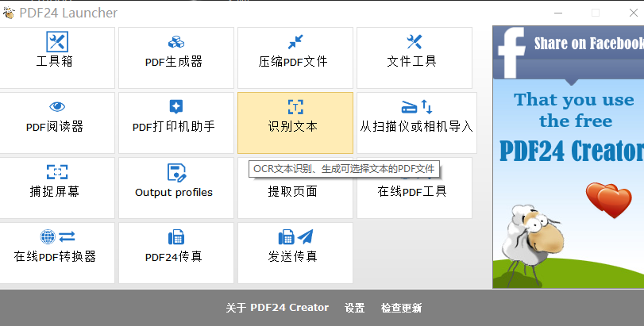Click the 压缩PDF文件 compress arrows icon
This screenshot has height=326, width=644.
tap(295, 42)
